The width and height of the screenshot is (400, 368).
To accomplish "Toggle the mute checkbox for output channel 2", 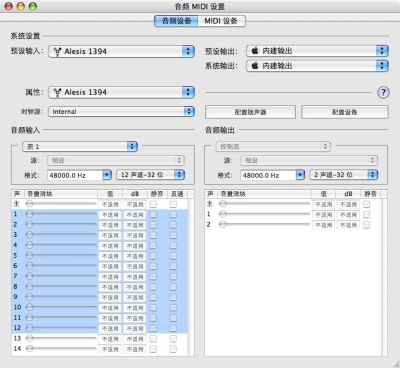I will 366,225.
